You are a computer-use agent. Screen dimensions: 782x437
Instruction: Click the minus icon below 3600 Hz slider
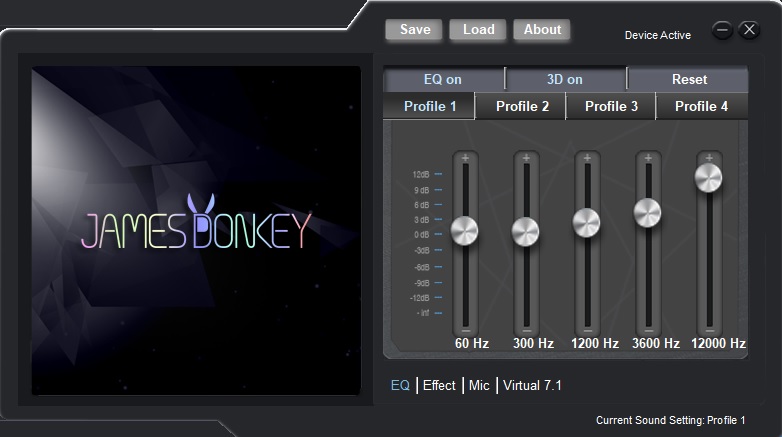tap(649, 331)
